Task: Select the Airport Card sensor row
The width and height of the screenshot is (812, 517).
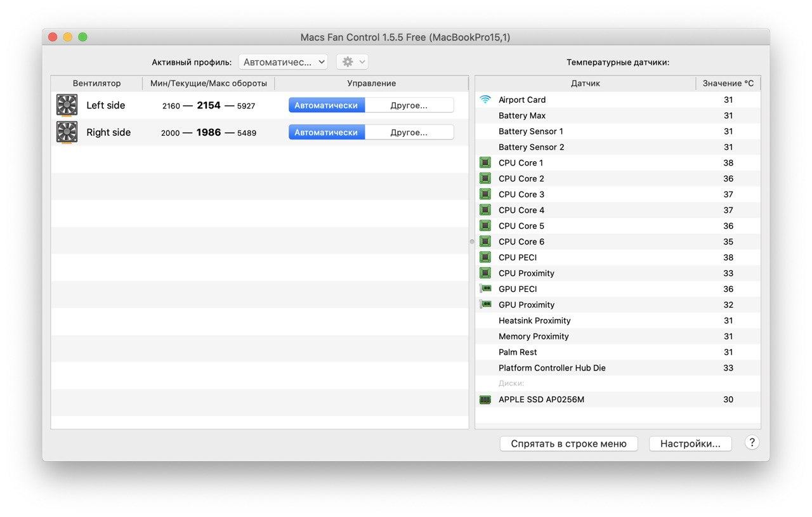Action: [618, 100]
